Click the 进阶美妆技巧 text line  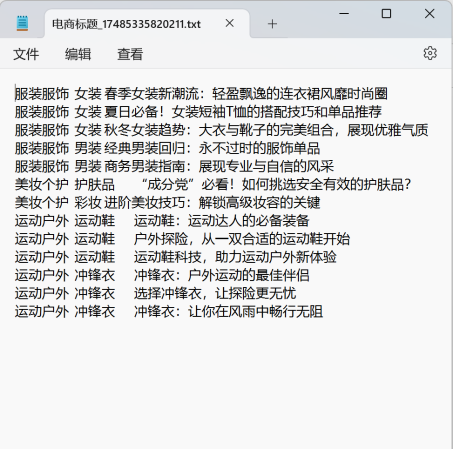[x=167, y=203]
